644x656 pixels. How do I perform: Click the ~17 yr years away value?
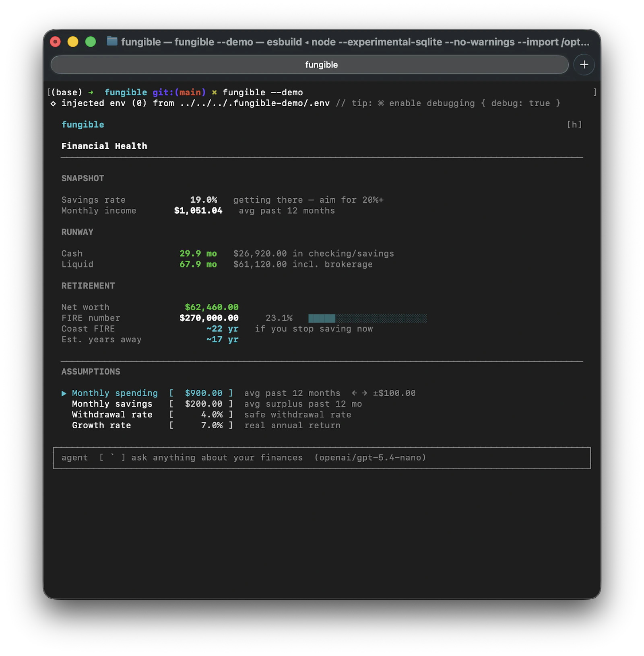click(222, 339)
